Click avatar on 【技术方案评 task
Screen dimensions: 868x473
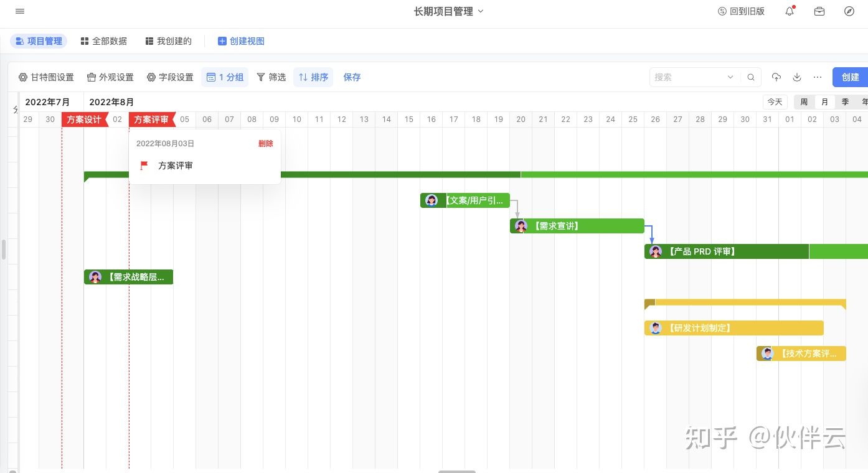767,354
